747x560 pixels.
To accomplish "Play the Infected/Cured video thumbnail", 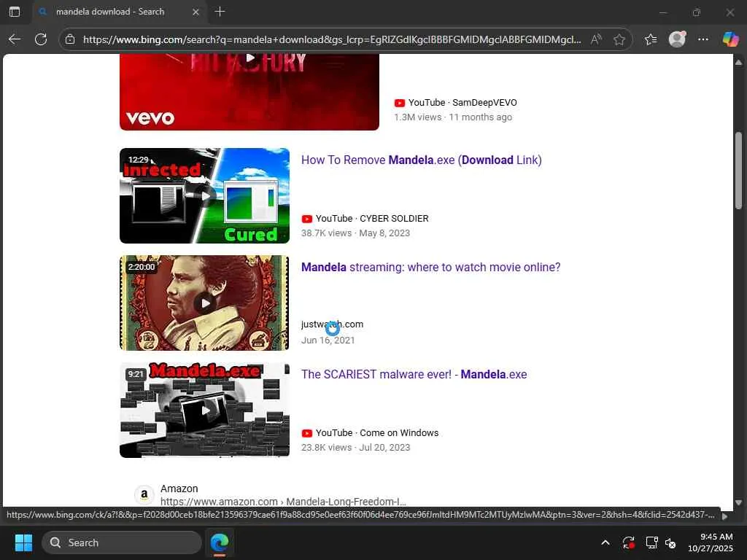I will [204, 195].
